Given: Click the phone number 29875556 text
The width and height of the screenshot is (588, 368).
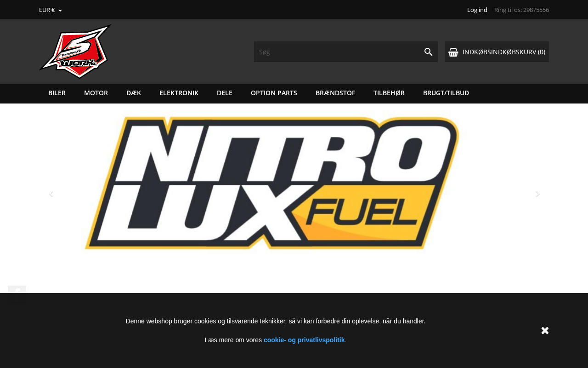Looking at the screenshot, I should [536, 10].
